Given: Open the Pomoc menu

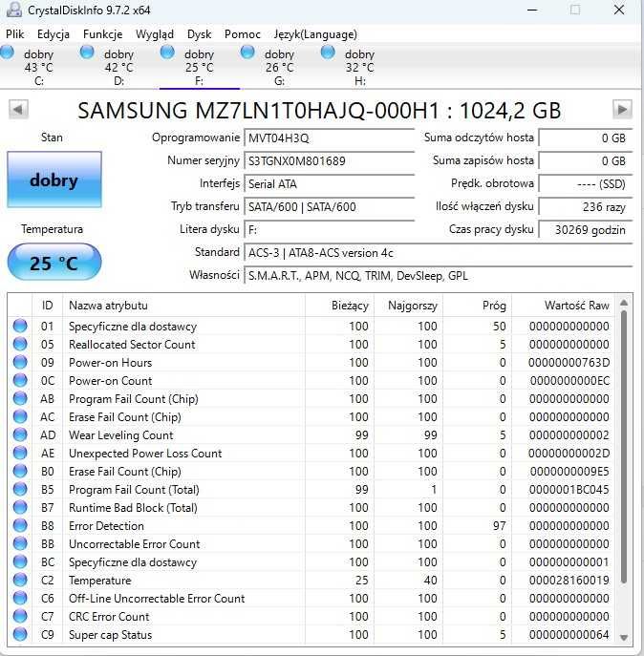Looking at the screenshot, I should (x=243, y=34).
